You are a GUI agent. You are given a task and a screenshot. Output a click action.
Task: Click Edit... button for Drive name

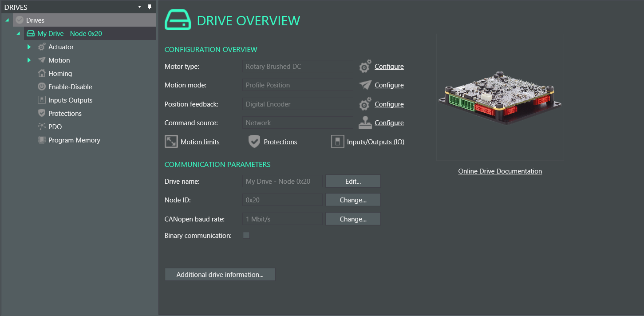pyautogui.click(x=353, y=182)
